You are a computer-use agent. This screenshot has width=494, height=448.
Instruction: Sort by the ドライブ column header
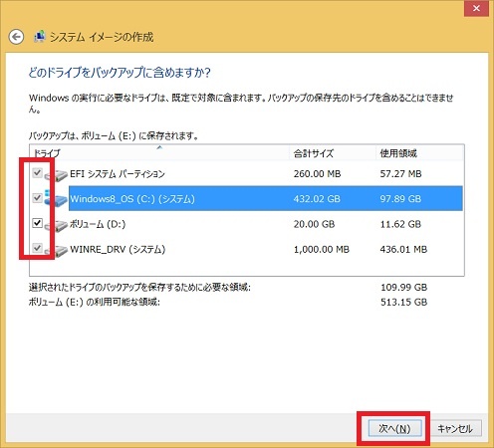159,153
